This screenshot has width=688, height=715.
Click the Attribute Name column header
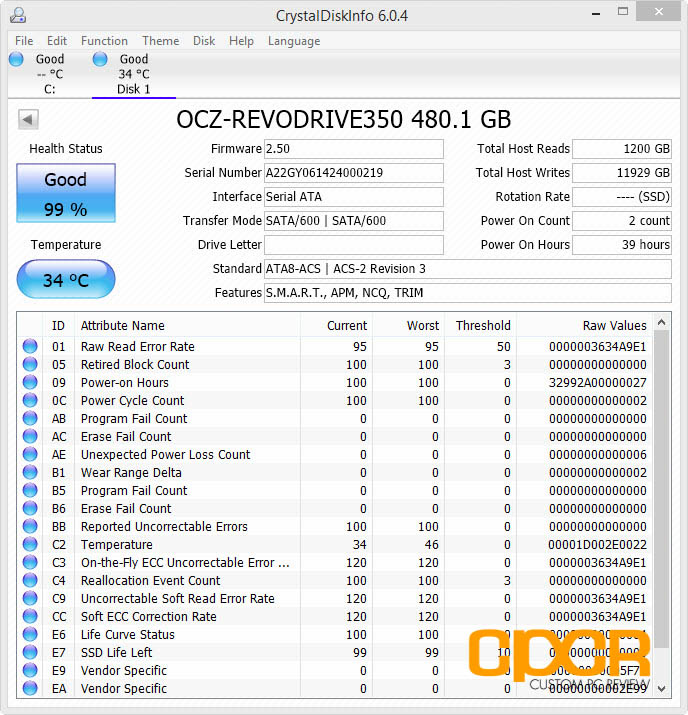(x=187, y=325)
